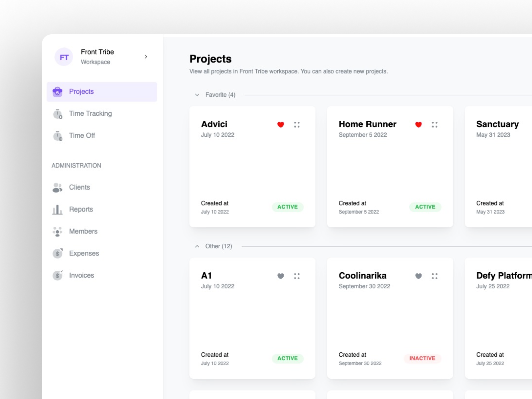Click the "May 31 2023" date under Sanctuary title

point(493,135)
